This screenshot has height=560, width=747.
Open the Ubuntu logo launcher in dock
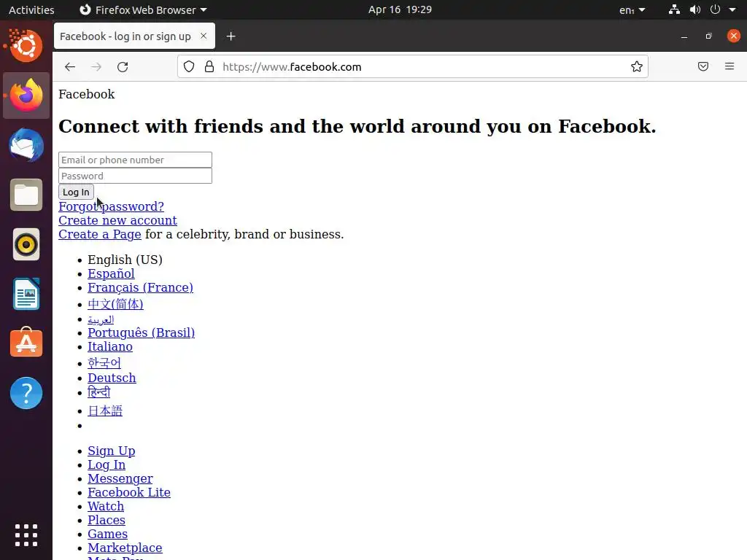click(x=26, y=46)
